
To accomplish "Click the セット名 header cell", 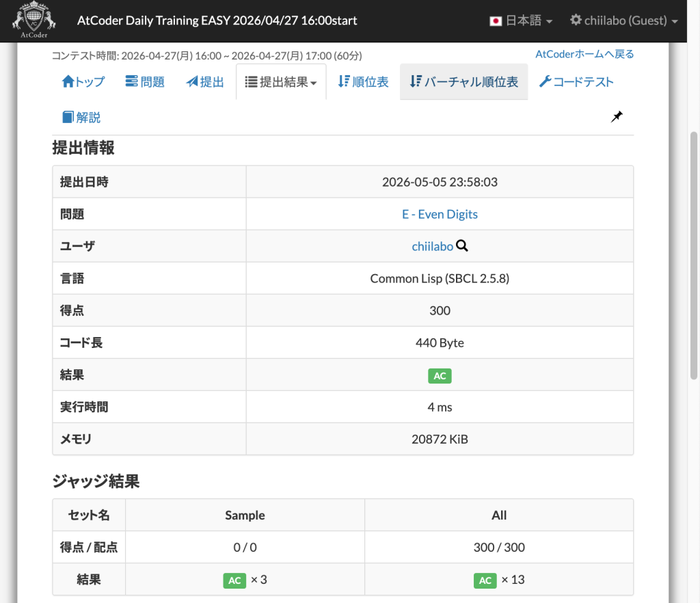I will click(89, 515).
